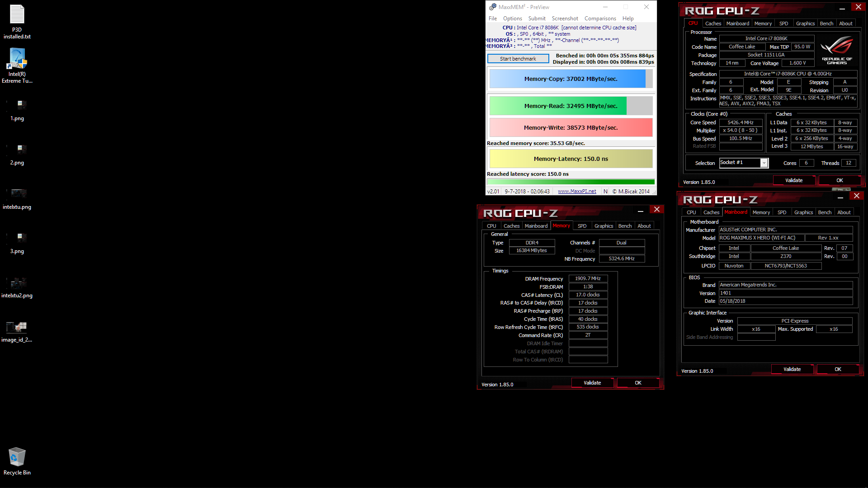The image size is (868, 488).
Task: Click the MaxxMEM title bar app icon
Action: coord(493,7)
